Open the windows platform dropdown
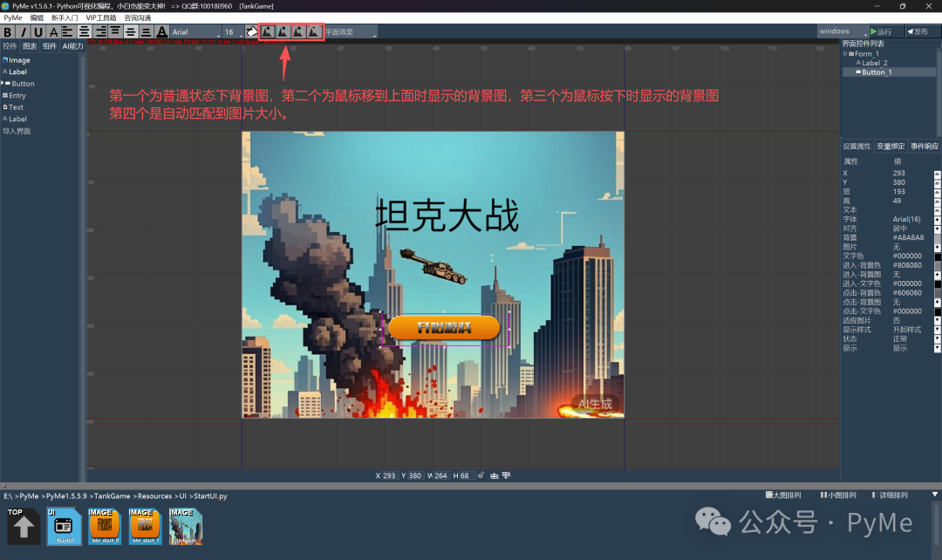Image resolution: width=942 pixels, height=560 pixels. click(843, 31)
